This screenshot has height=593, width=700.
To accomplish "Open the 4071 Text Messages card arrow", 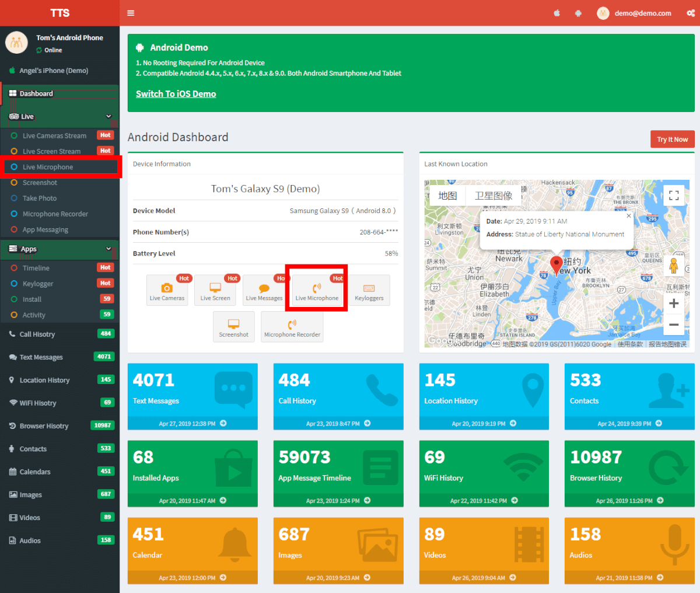I will point(223,424).
